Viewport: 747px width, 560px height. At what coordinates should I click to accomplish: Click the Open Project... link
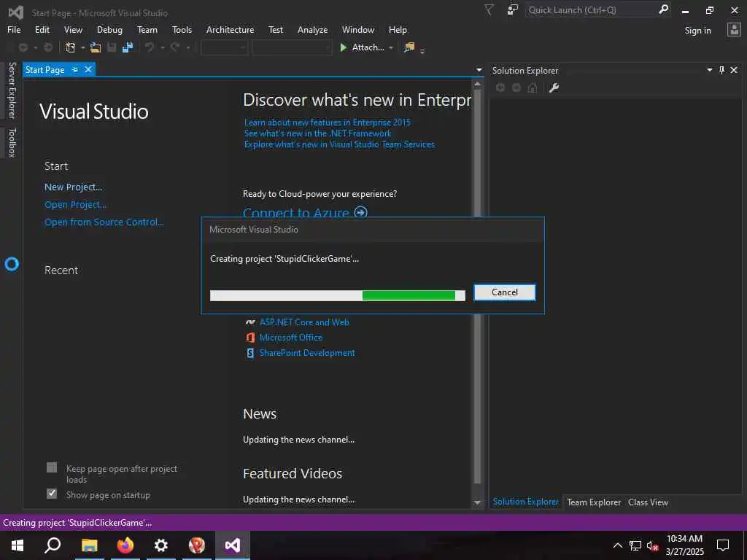(x=75, y=204)
